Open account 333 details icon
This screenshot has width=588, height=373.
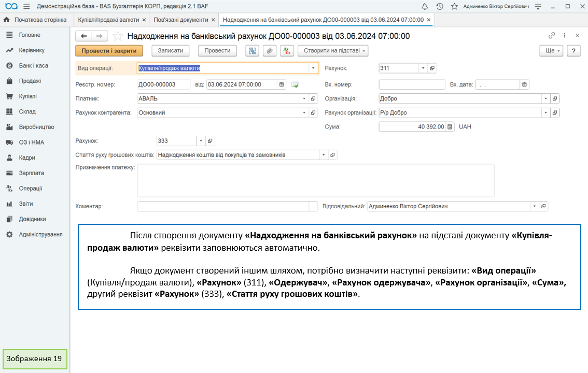click(x=210, y=141)
